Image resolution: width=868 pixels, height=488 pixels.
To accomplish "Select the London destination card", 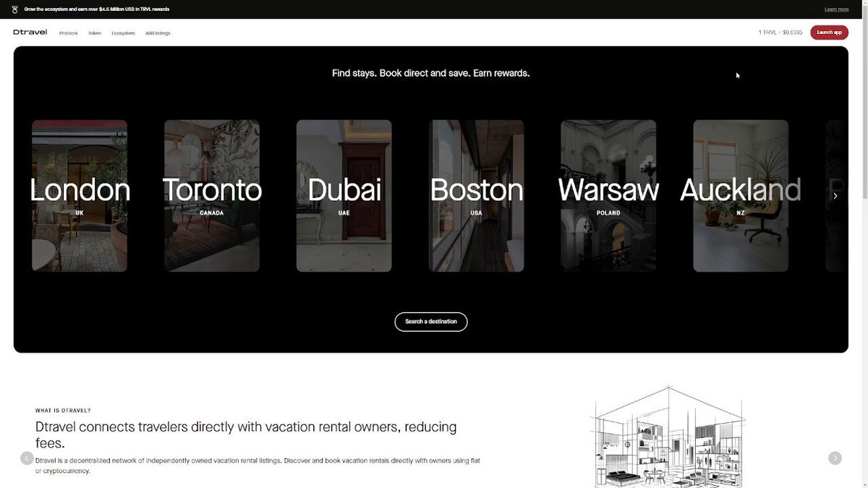I will click(x=80, y=196).
